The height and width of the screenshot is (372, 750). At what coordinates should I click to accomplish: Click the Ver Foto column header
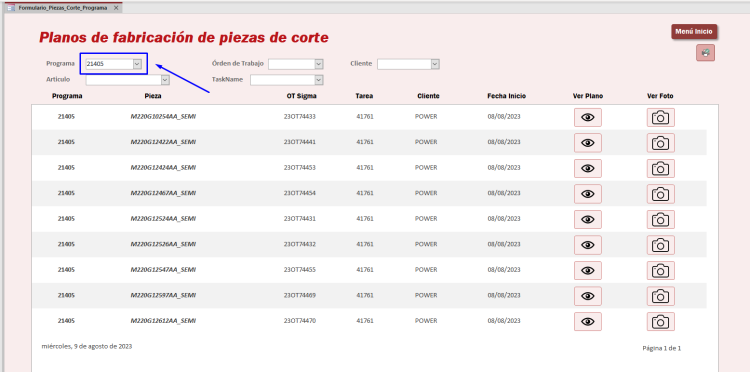[660, 96]
